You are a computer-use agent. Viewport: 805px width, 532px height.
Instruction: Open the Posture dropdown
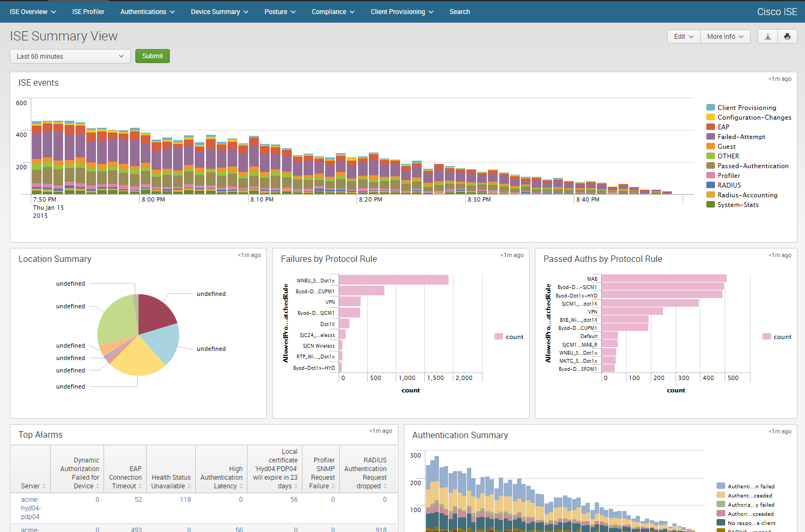coord(280,11)
